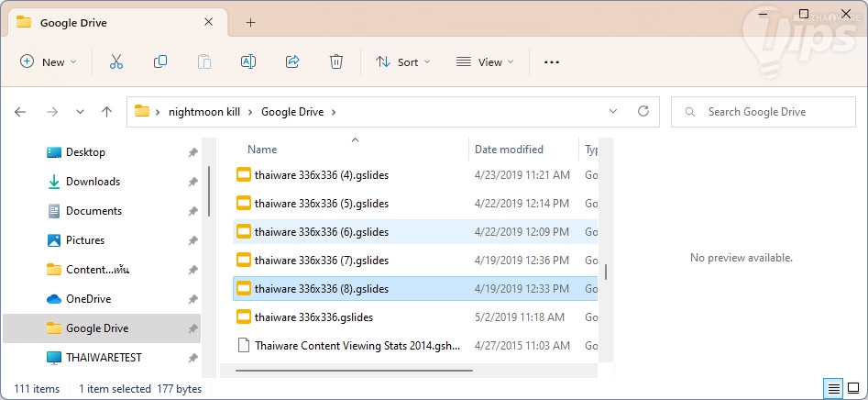Click the date 4/27/2015 11:03 AM
The width and height of the screenshot is (868, 400).
pyautogui.click(x=522, y=346)
